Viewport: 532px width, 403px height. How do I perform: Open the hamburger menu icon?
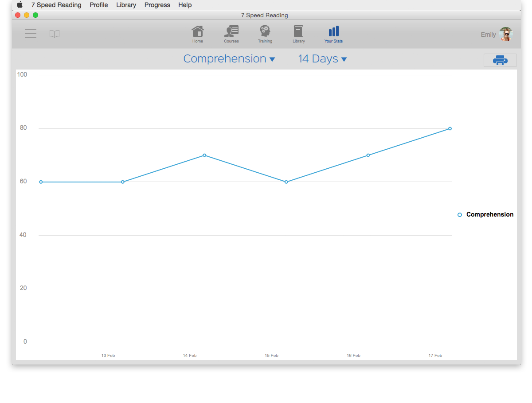coord(31,34)
